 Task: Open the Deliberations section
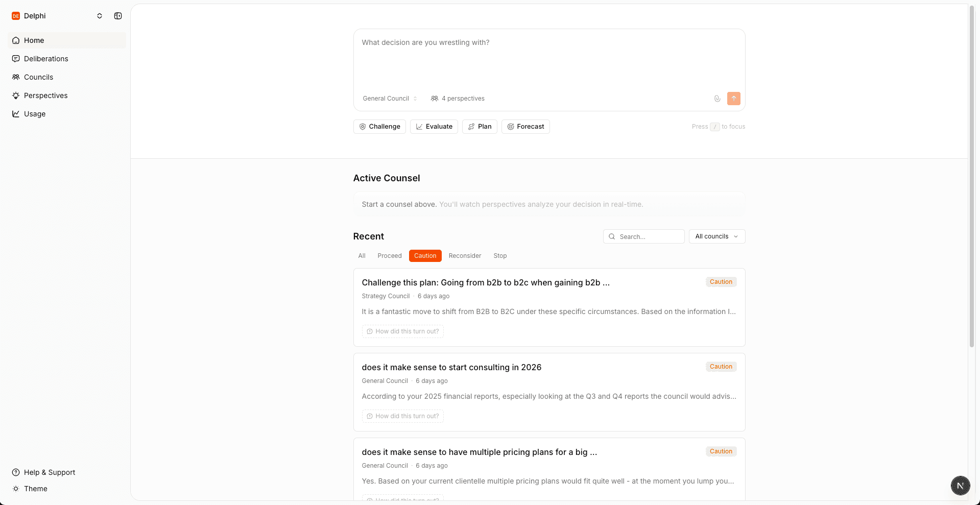click(x=46, y=59)
